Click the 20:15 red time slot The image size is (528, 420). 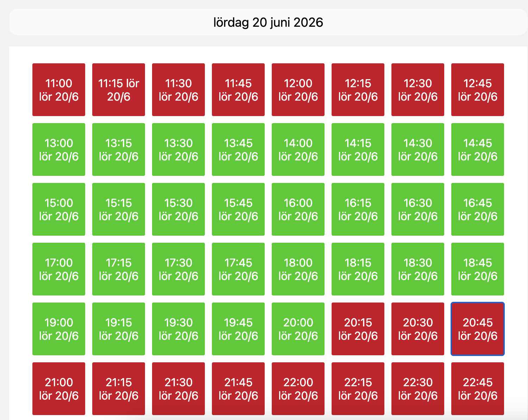point(358,329)
